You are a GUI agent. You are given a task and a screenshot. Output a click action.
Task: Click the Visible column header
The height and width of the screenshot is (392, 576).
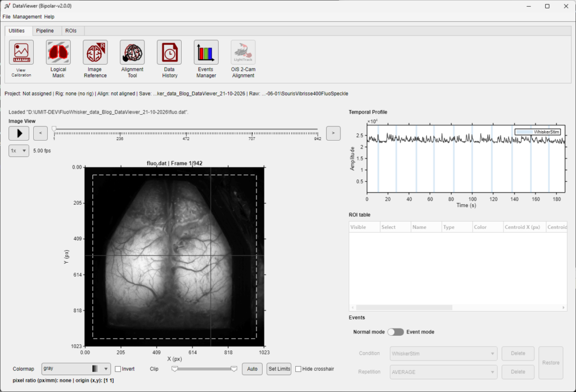pos(364,227)
